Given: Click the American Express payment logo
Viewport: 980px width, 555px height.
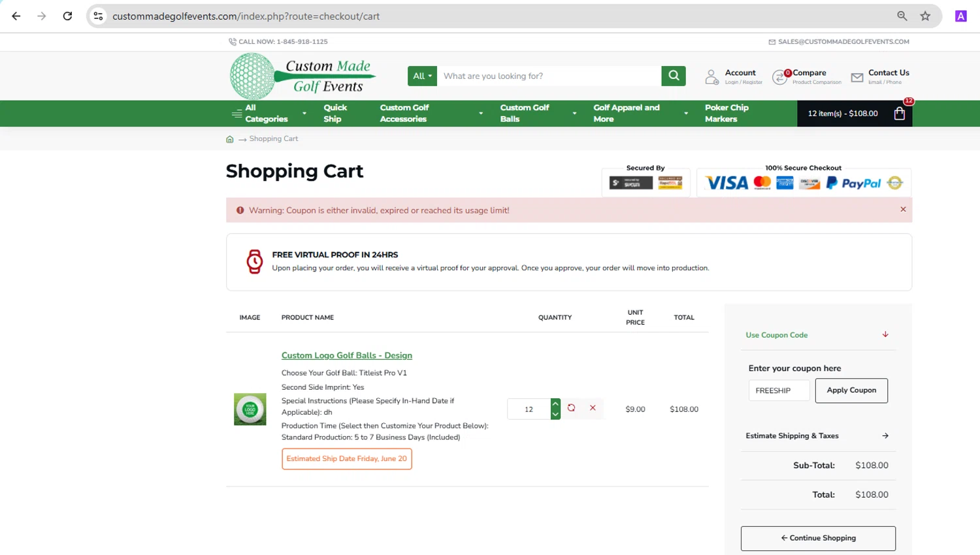Looking at the screenshot, I should (785, 183).
